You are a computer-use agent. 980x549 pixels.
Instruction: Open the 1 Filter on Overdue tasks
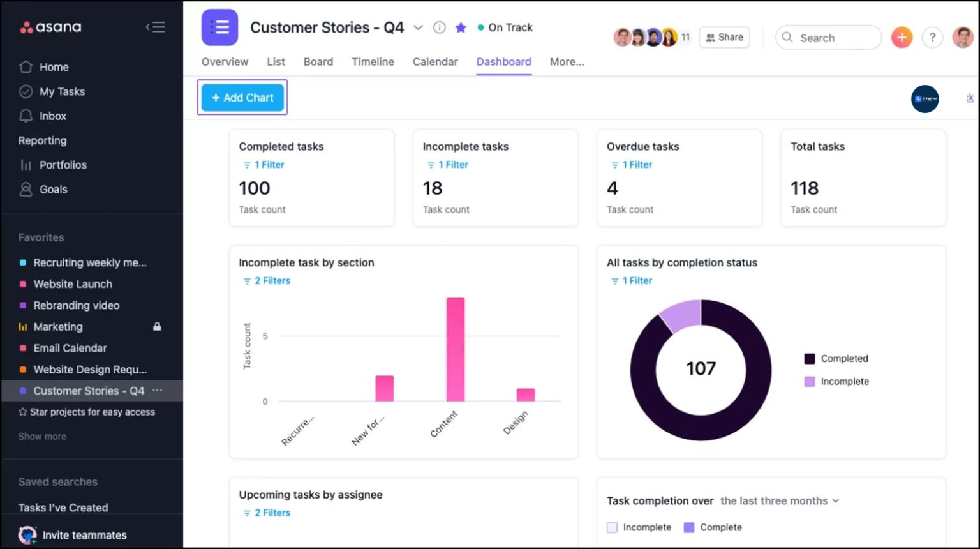pos(631,165)
